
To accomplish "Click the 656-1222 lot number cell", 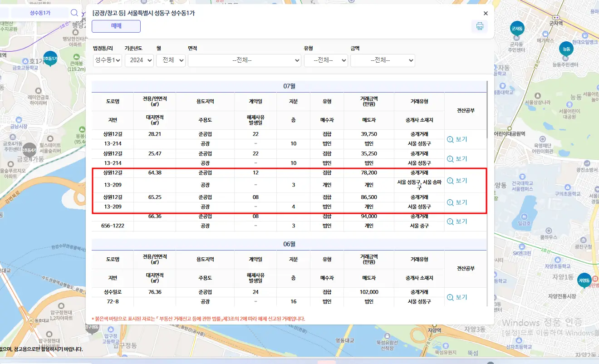I will [113, 226].
